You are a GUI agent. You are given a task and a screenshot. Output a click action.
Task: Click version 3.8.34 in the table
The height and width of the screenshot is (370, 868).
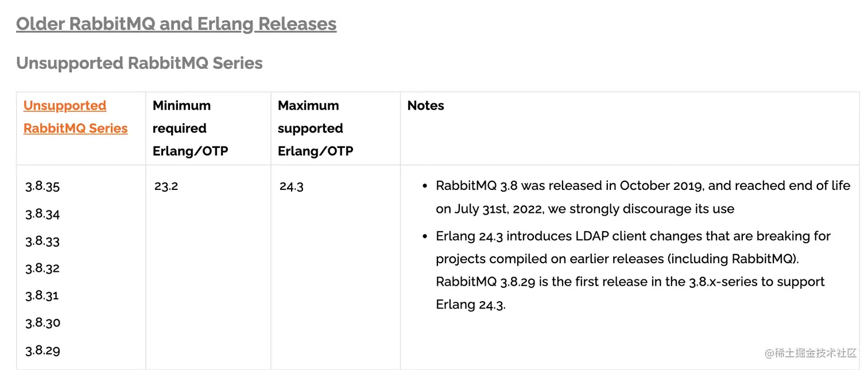42,214
